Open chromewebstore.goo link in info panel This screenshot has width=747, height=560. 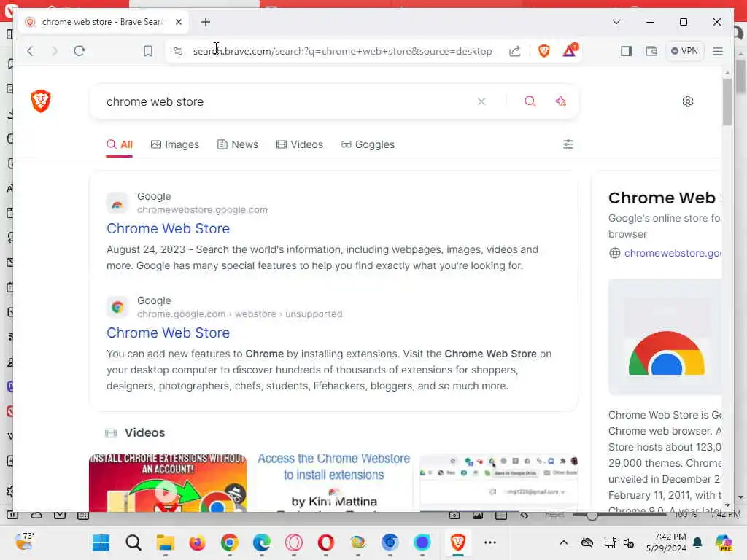[x=672, y=253]
